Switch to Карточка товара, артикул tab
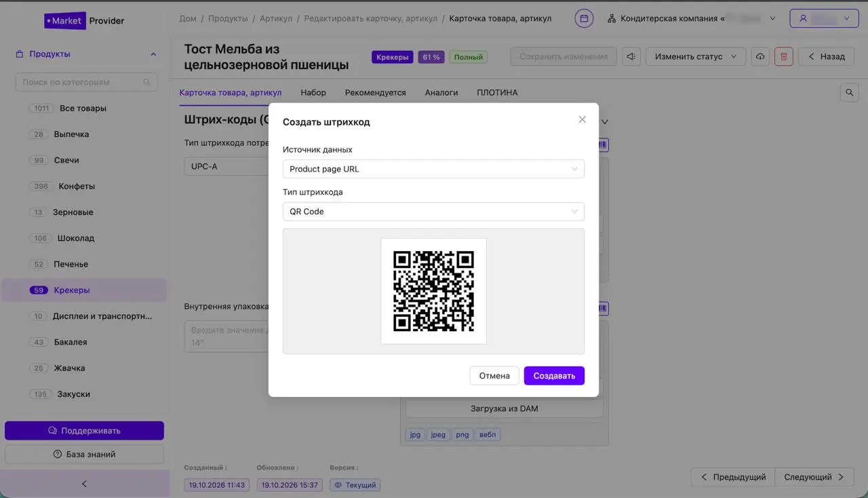Viewport: 868px width, 498px height. click(x=231, y=92)
